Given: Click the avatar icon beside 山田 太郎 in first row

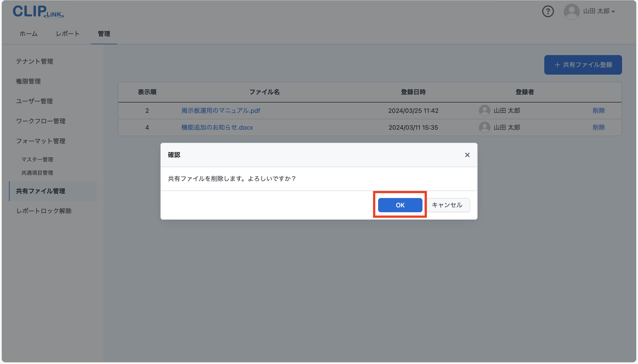Looking at the screenshot, I should (484, 110).
